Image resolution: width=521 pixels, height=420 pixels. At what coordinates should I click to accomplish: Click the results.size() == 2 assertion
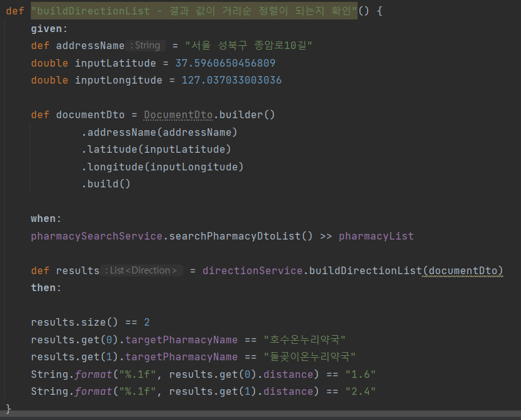pos(90,323)
